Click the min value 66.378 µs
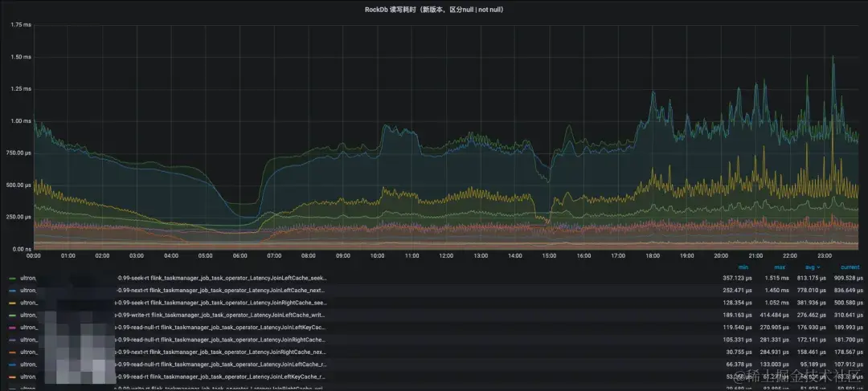868x391 pixels. [x=739, y=365]
